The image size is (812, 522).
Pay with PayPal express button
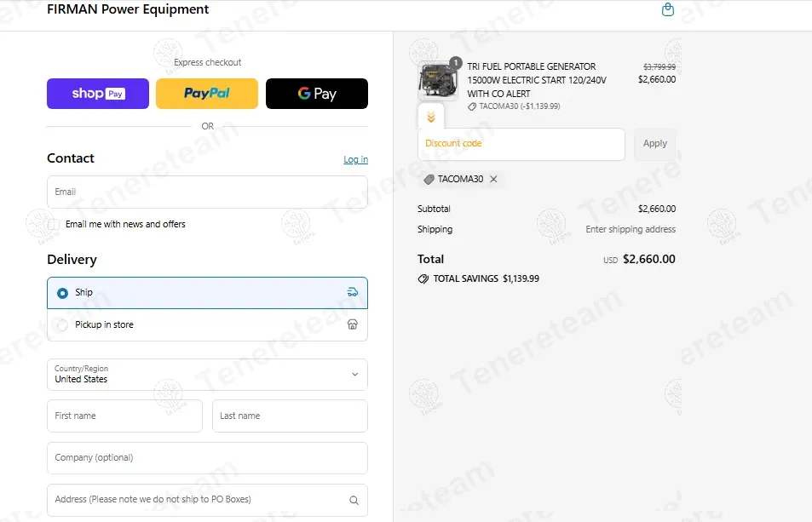pos(207,94)
